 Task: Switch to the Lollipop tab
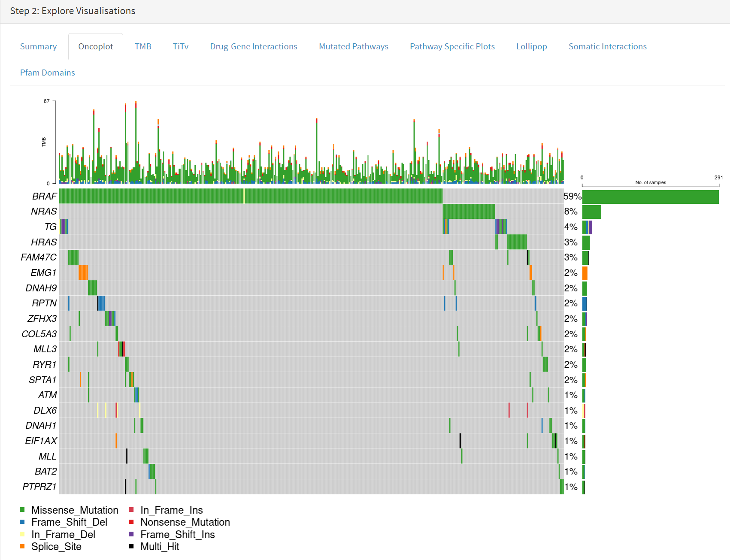click(x=532, y=46)
